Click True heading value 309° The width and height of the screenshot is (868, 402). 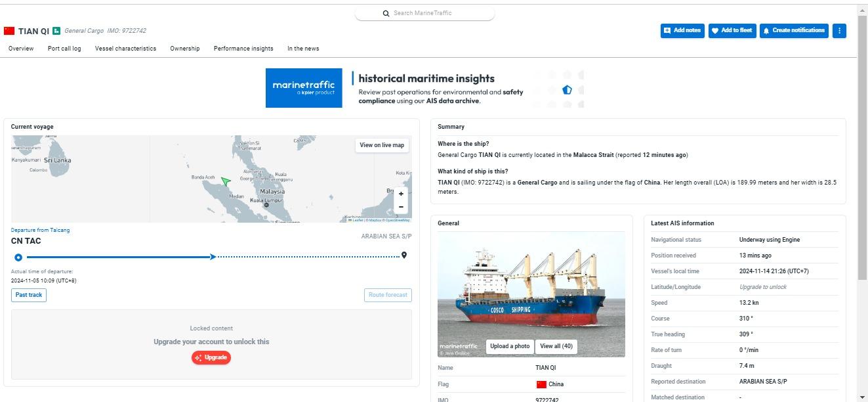[746, 334]
